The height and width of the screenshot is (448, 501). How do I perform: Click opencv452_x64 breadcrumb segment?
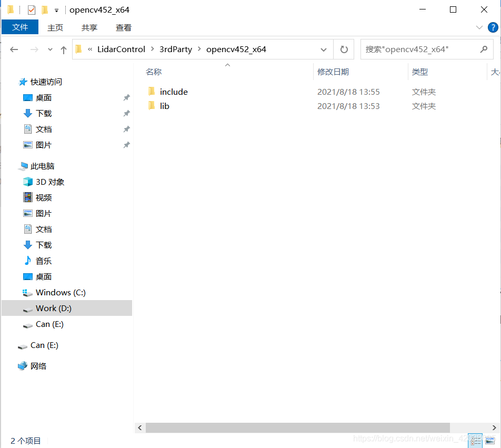click(x=236, y=49)
